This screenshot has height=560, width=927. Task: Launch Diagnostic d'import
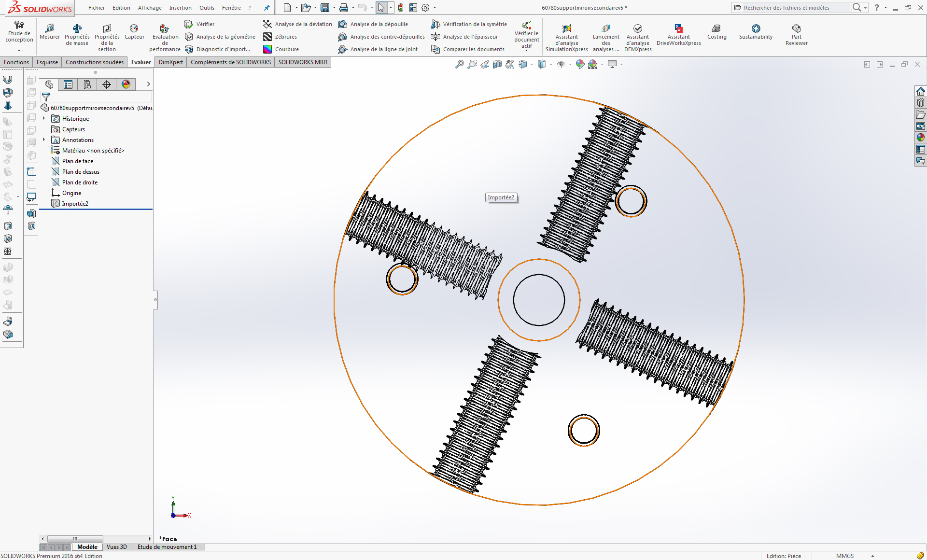(217, 49)
